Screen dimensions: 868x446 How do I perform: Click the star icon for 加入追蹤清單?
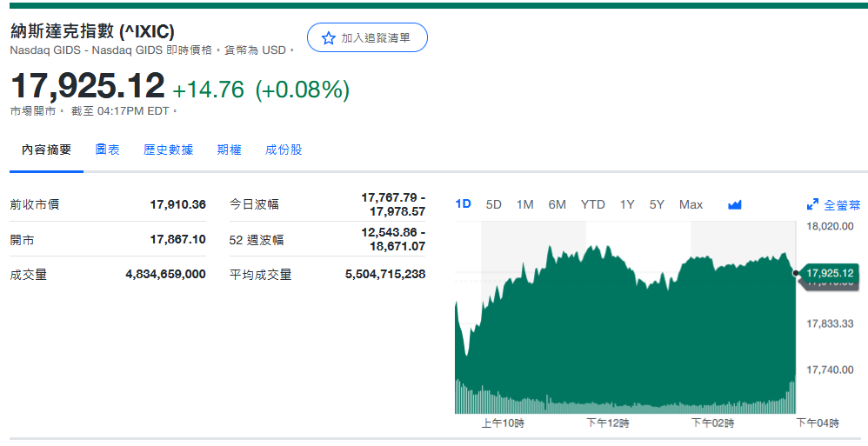(328, 38)
